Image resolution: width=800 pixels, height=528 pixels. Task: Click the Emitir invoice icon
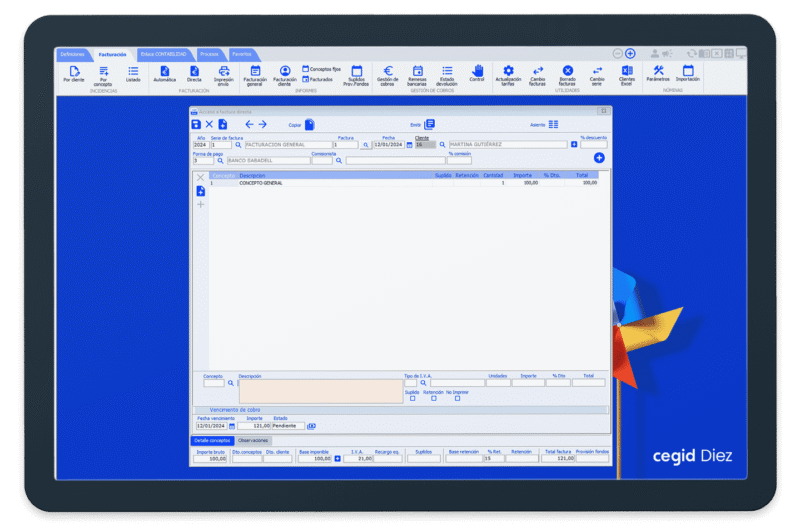[x=429, y=124]
